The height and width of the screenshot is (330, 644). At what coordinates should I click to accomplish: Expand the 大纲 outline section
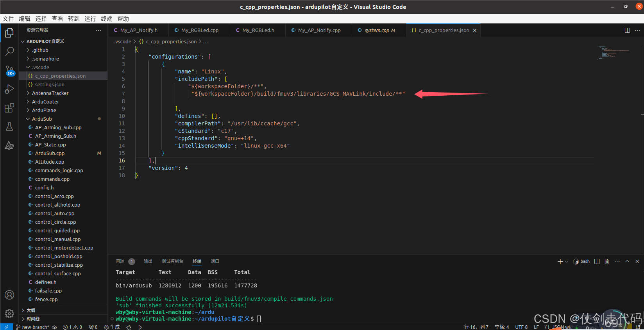tap(63, 310)
